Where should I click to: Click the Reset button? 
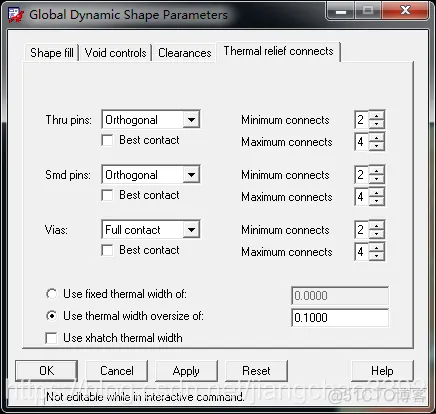coord(256,371)
